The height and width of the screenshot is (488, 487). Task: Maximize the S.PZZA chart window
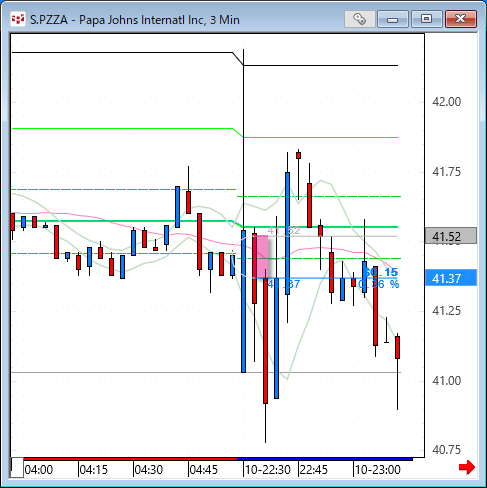[x=426, y=19]
